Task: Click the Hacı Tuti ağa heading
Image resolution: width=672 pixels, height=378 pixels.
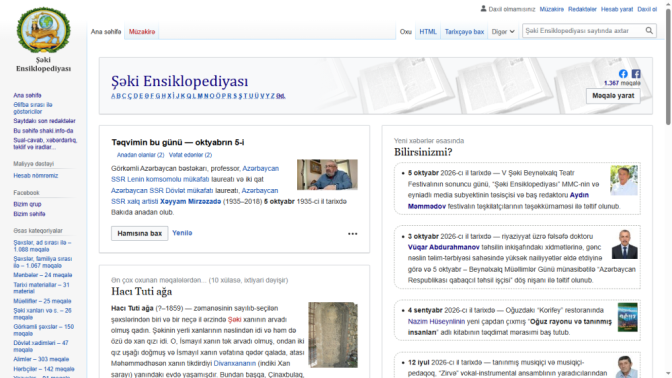Action: point(142,292)
